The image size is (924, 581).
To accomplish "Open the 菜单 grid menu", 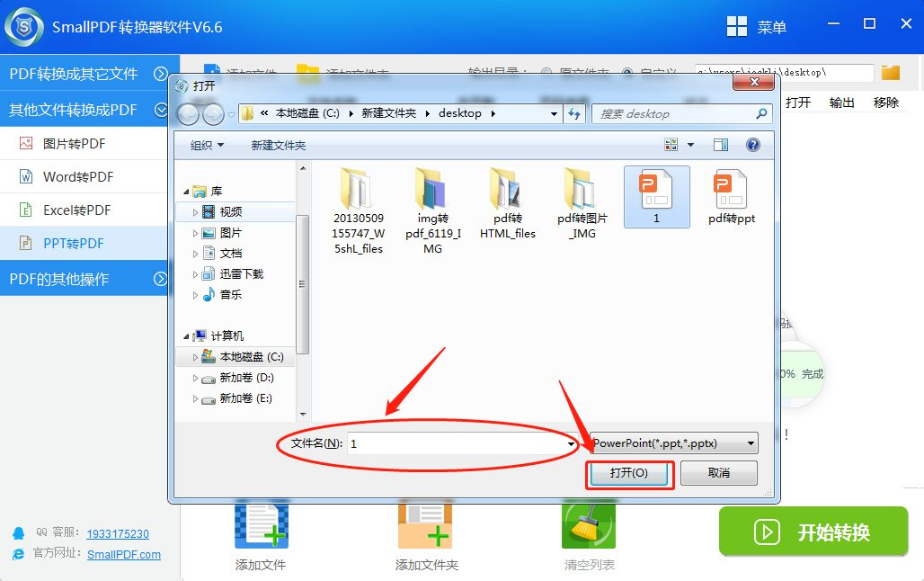I will pos(737,27).
